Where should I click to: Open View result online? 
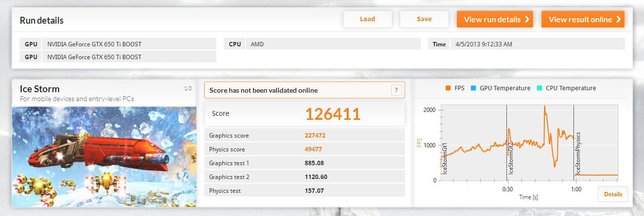click(583, 19)
